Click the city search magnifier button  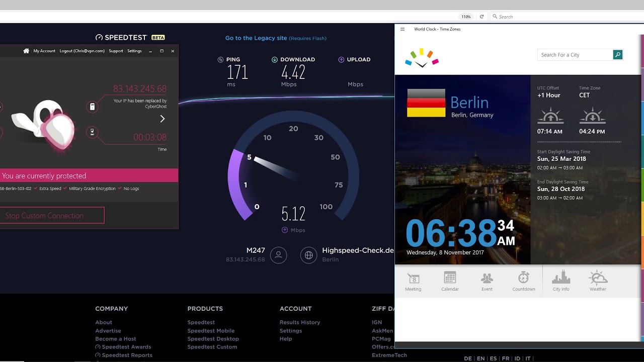(618, 55)
